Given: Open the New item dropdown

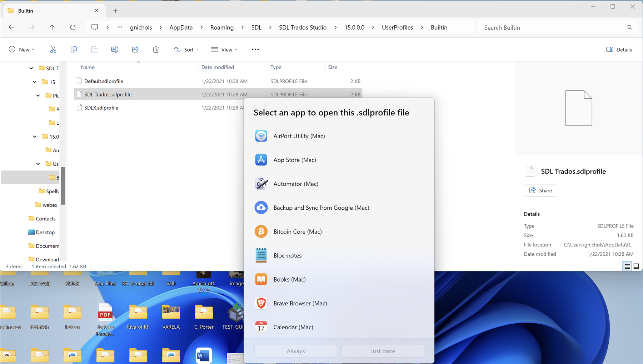Looking at the screenshot, I should click(22, 49).
